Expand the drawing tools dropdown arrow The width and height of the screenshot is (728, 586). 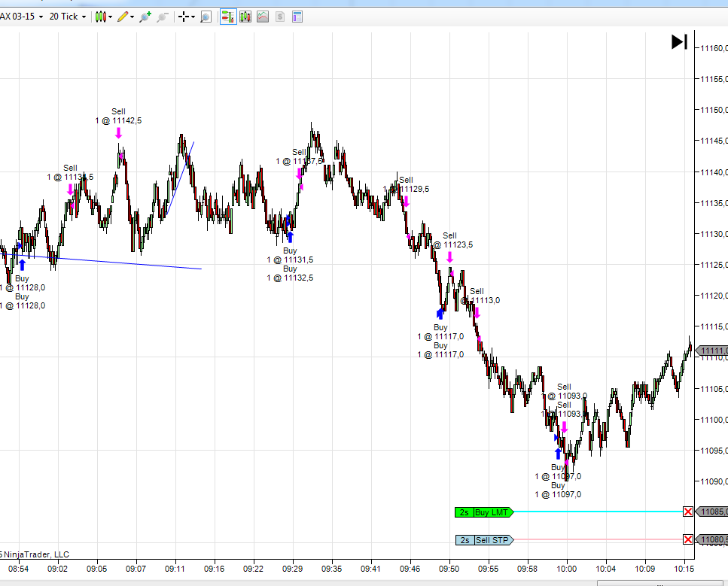click(133, 17)
